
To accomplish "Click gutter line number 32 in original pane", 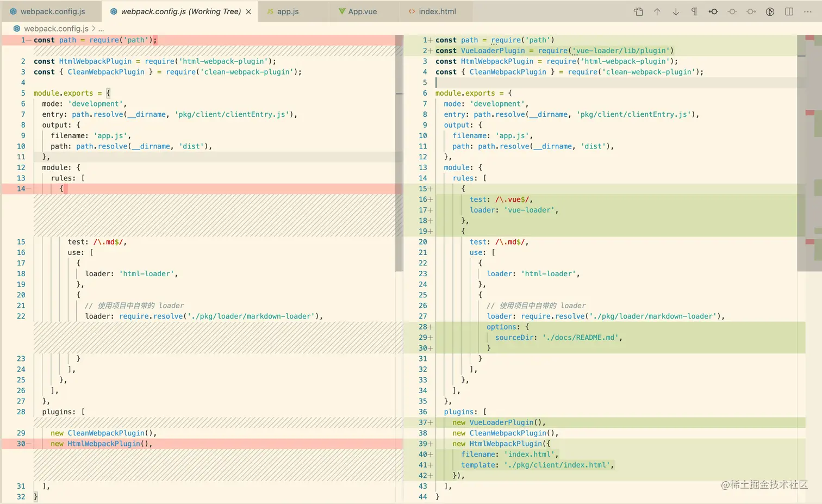I will pyautogui.click(x=21, y=497).
